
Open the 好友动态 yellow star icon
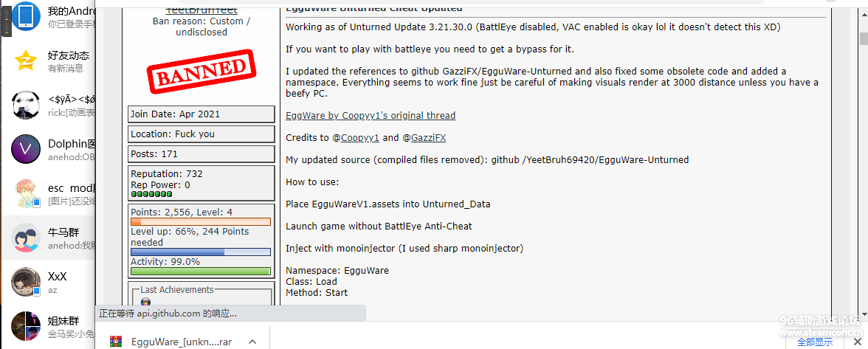coord(26,61)
